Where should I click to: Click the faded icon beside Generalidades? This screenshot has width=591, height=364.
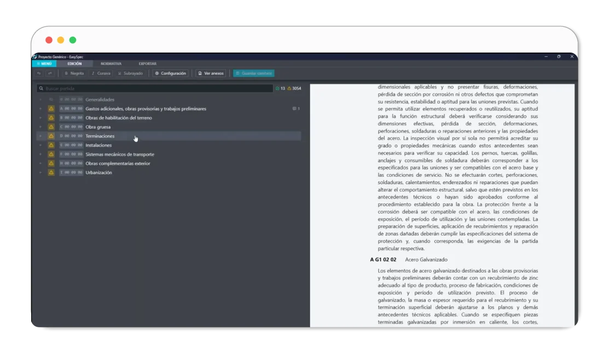[x=51, y=100]
